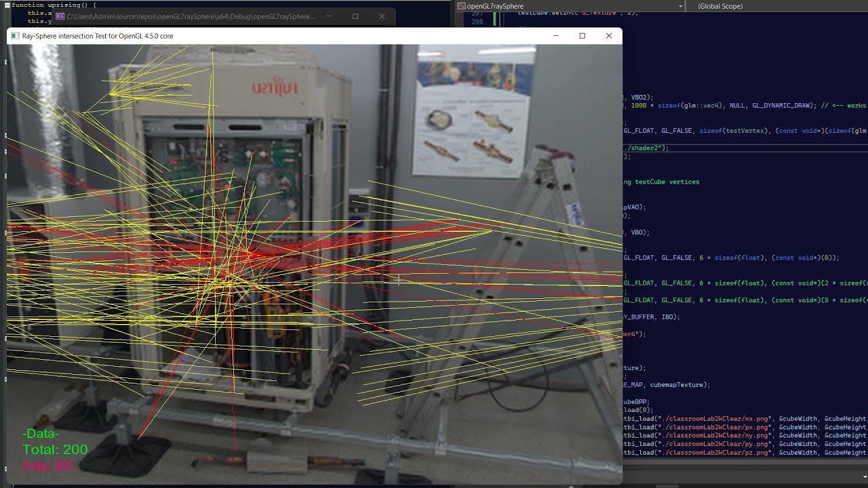Click the Ray-Sphere OpenGL window icon
The image size is (868, 488).
click(15, 36)
